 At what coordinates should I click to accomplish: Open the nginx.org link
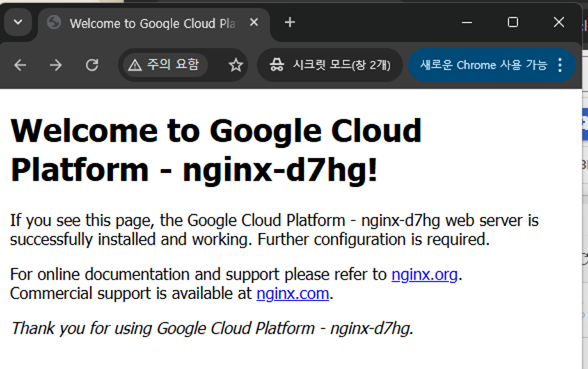pyautogui.click(x=424, y=275)
